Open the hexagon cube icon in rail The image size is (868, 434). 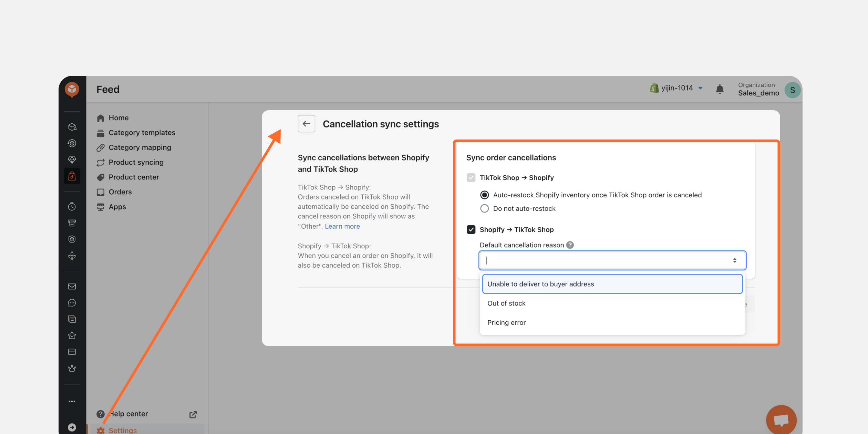[x=72, y=239]
